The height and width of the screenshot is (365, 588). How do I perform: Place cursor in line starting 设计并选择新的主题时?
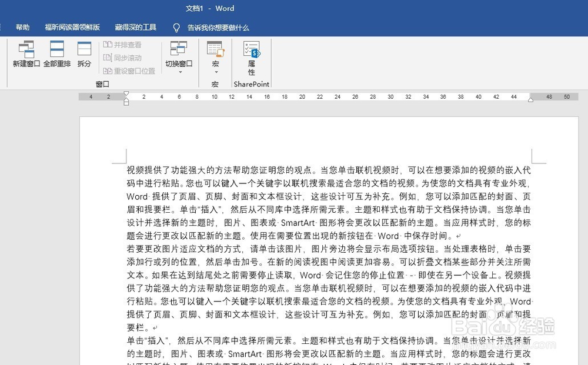(329, 223)
